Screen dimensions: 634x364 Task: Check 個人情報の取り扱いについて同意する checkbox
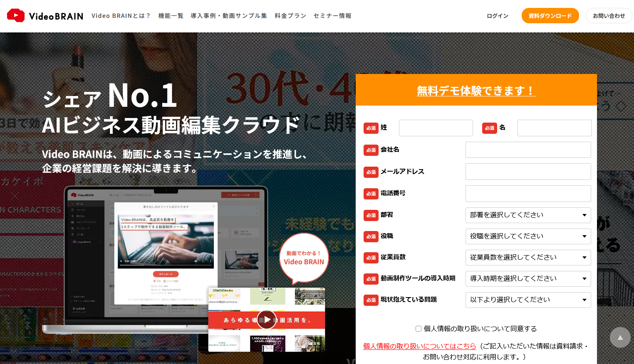tap(419, 329)
